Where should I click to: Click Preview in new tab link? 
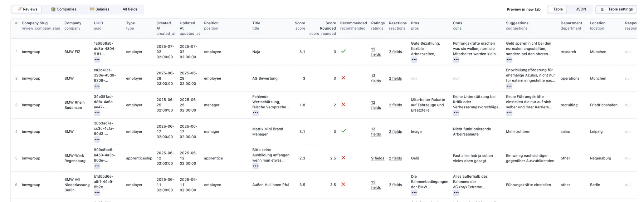(x=523, y=9)
